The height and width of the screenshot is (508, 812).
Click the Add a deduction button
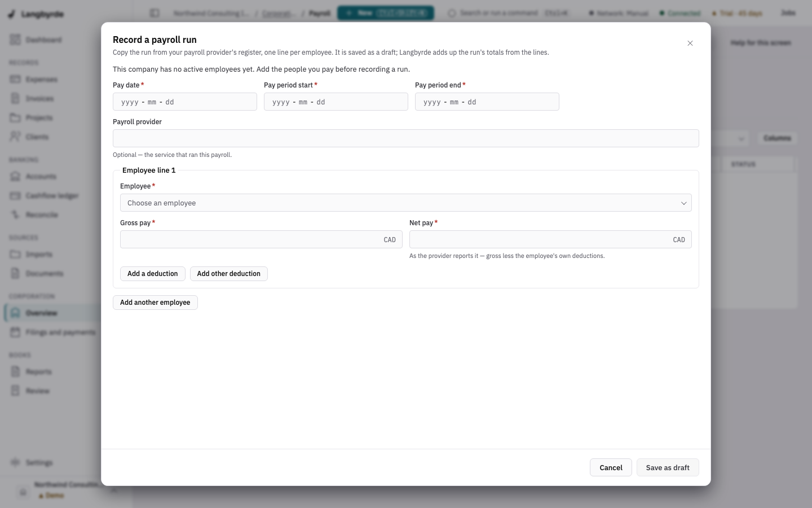(x=153, y=274)
